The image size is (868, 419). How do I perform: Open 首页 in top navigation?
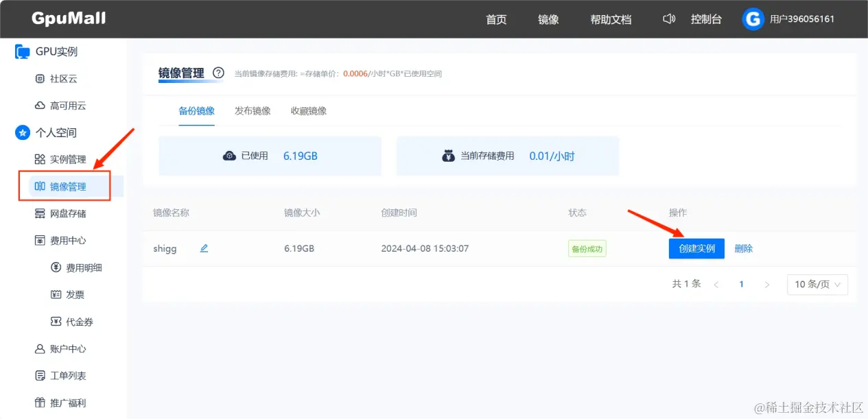tap(496, 19)
